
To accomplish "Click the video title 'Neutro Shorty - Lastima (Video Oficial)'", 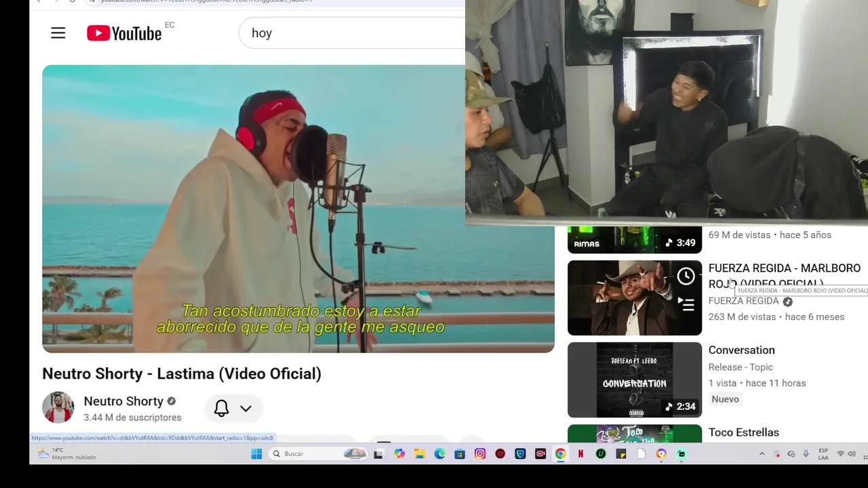I will coord(182,374).
